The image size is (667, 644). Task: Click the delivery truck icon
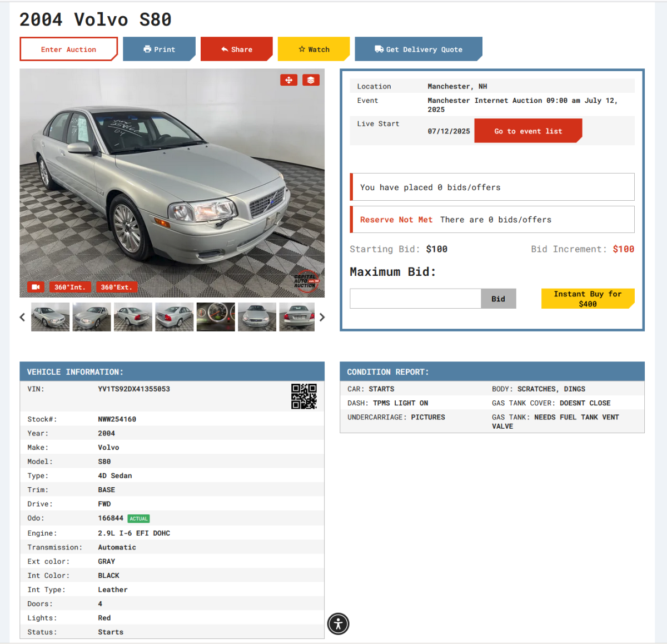[x=379, y=49]
